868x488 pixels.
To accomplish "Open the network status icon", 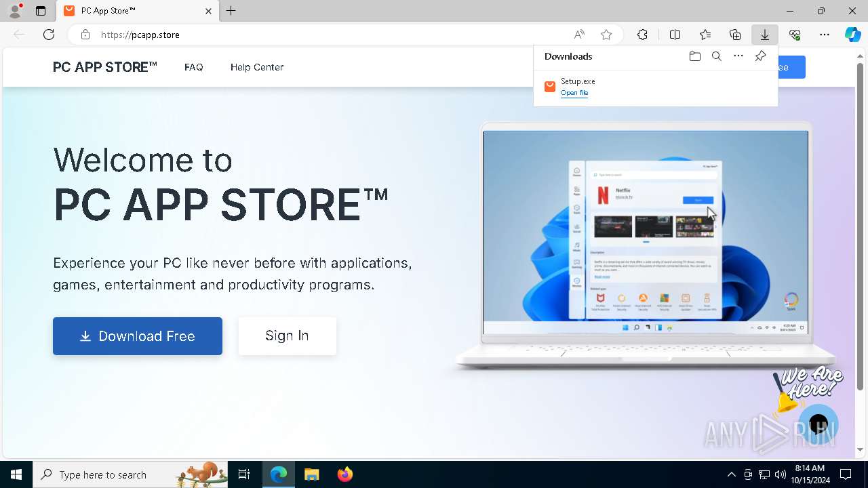I will click(x=764, y=474).
